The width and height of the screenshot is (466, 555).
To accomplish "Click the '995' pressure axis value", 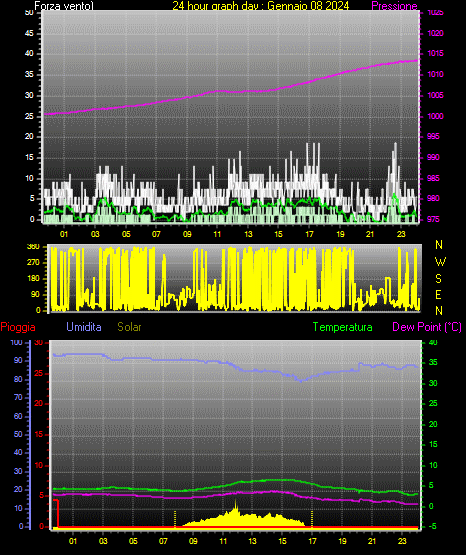I will point(433,136).
